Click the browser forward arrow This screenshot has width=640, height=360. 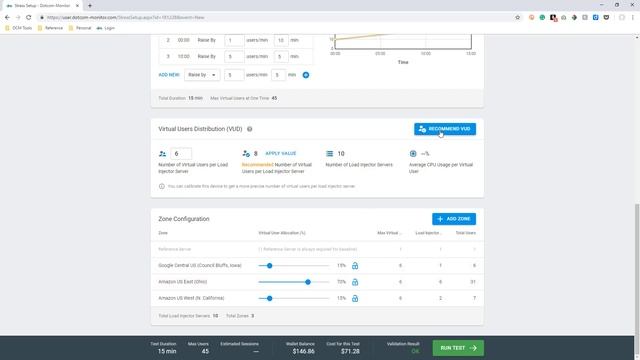click(18, 18)
